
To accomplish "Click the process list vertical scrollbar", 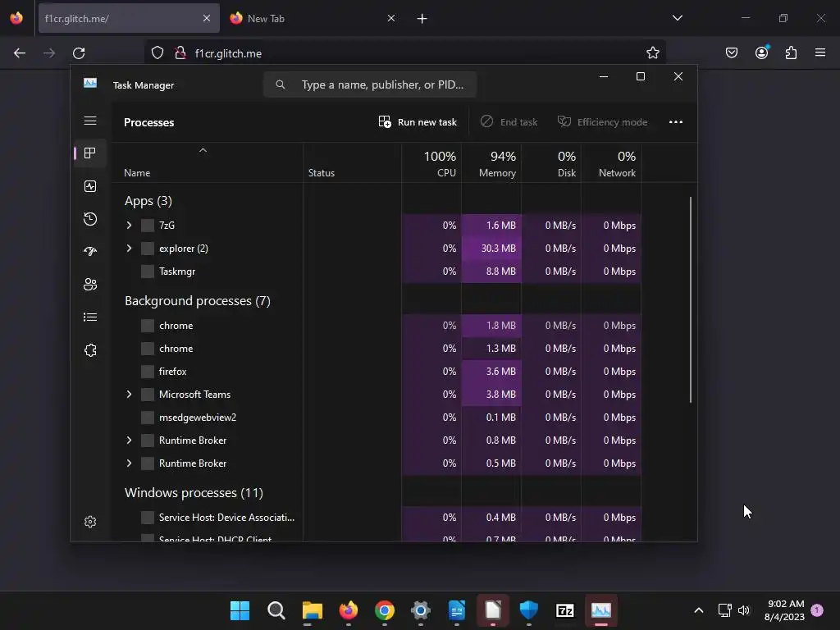I will 691,300.
